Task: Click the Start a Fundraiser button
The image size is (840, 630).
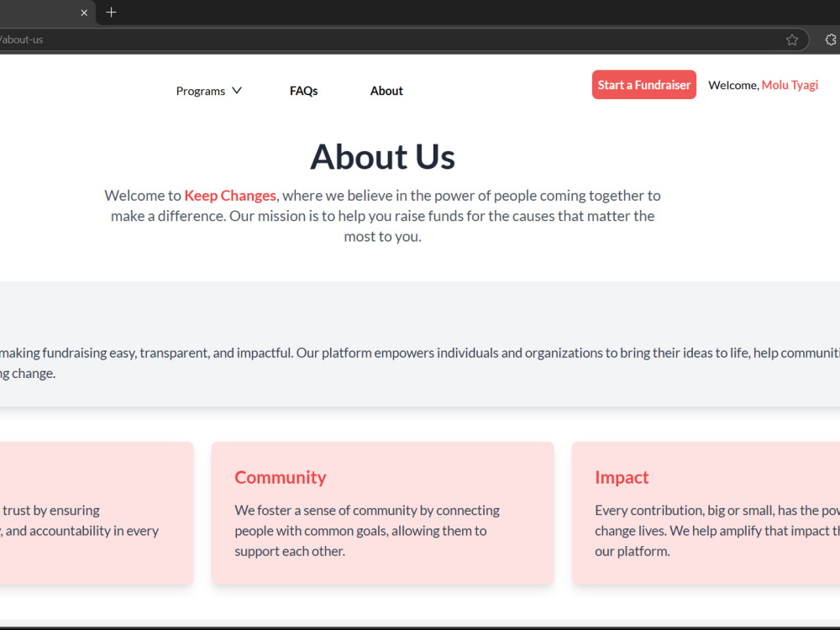Action: (x=644, y=85)
